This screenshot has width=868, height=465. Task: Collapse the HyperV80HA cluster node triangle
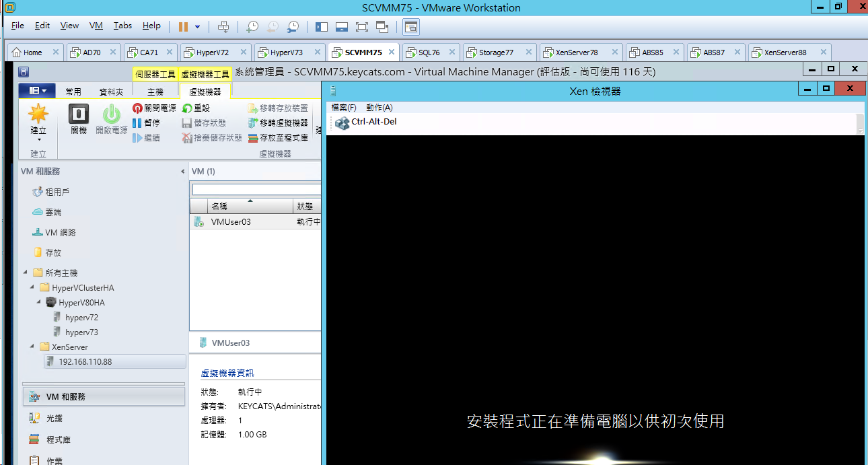[x=39, y=302]
